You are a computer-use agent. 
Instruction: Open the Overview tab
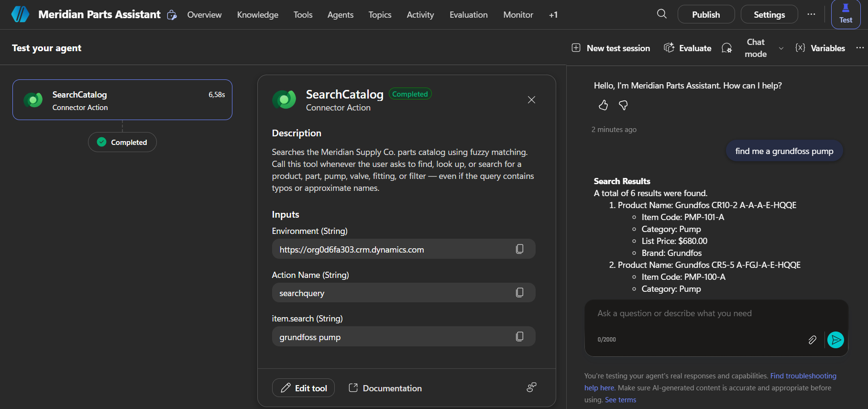click(204, 15)
